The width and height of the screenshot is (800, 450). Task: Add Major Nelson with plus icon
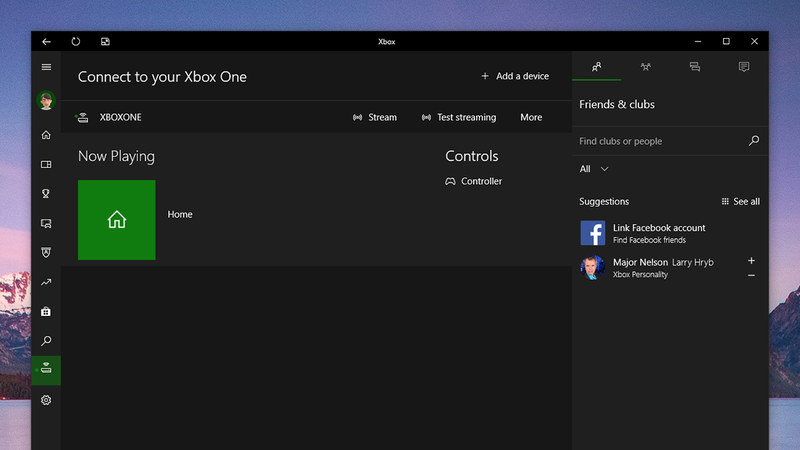pos(752,261)
